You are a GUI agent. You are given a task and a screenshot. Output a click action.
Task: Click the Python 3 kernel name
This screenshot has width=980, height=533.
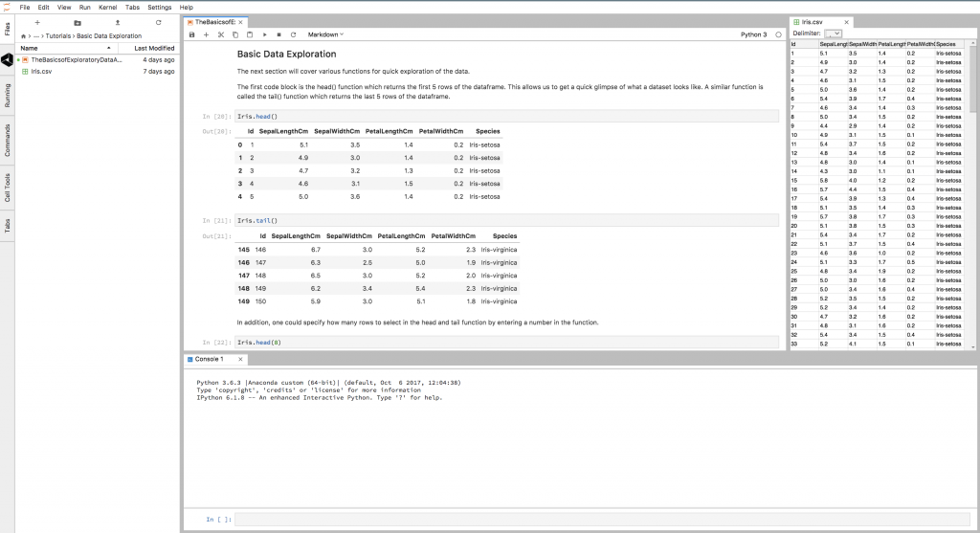754,35
